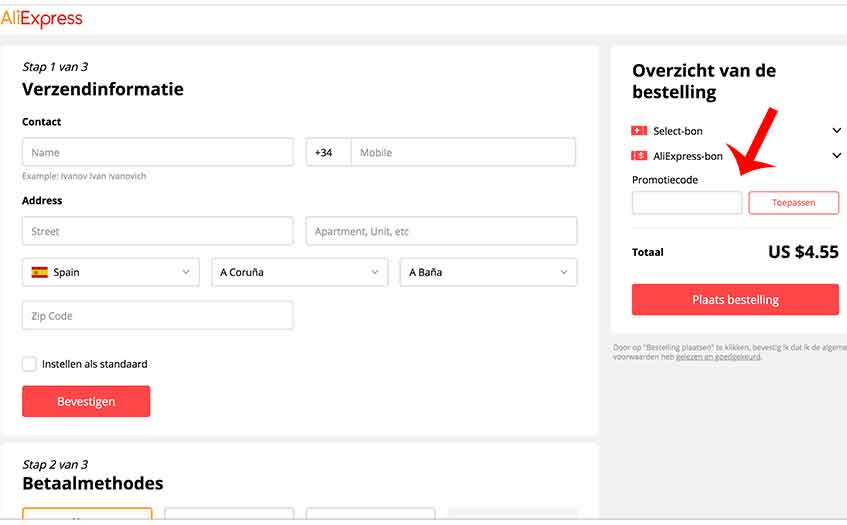The width and height of the screenshot is (847, 525).
Task: Click the Bevestigen button
Action: pos(86,401)
